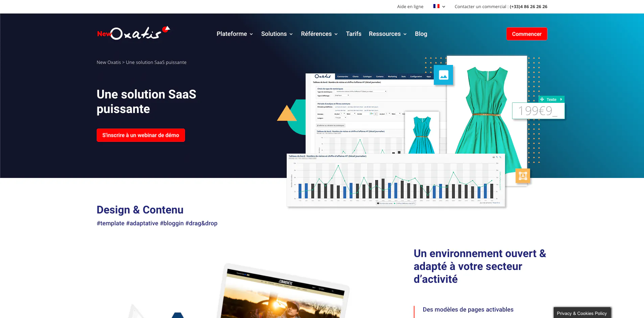
Task: Expand the Solutions menu chevron
Action: (x=291, y=34)
